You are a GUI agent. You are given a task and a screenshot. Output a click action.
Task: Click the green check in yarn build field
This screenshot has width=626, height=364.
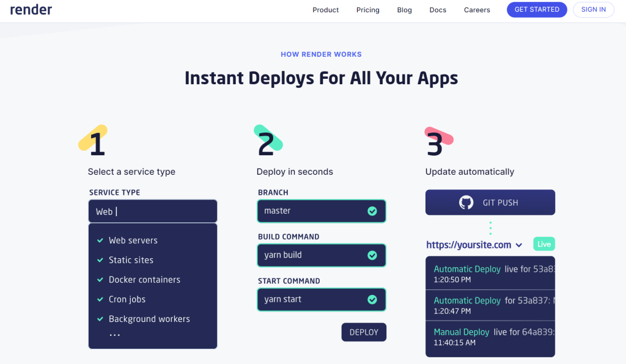point(372,255)
